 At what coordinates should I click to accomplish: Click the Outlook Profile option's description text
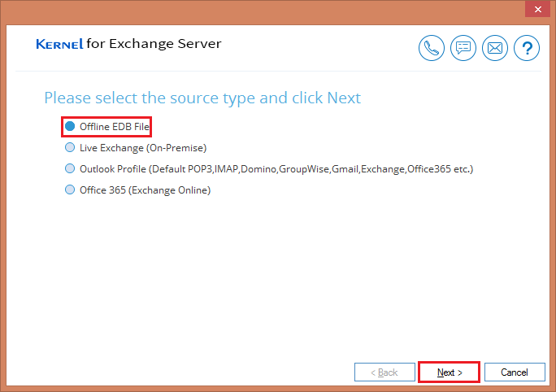tap(276, 169)
